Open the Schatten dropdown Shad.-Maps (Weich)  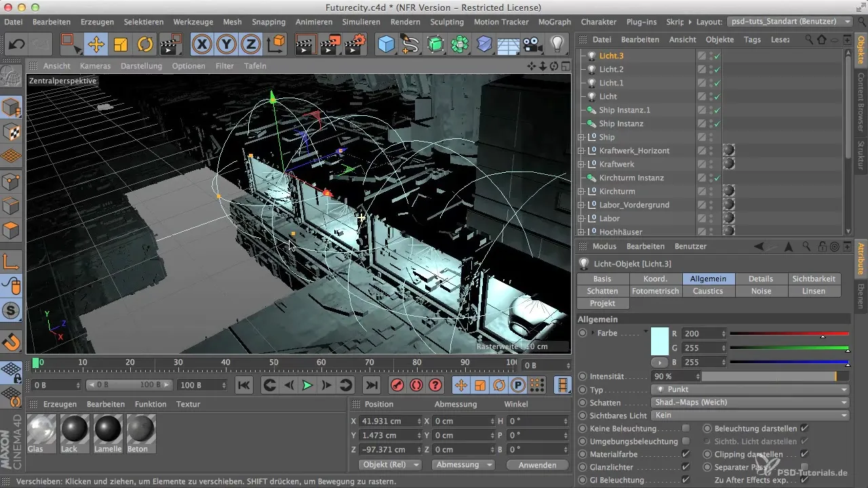pos(749,403)
